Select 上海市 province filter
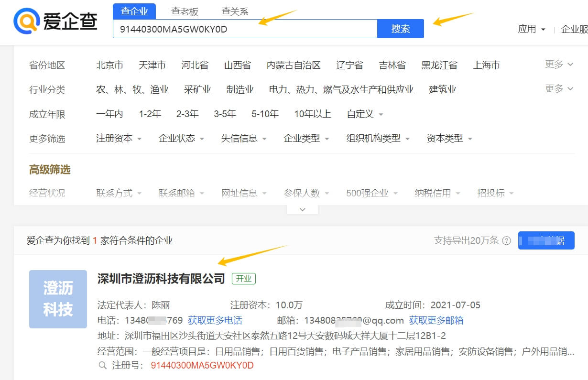Screen dimensions: 588x380 (487, 65)
